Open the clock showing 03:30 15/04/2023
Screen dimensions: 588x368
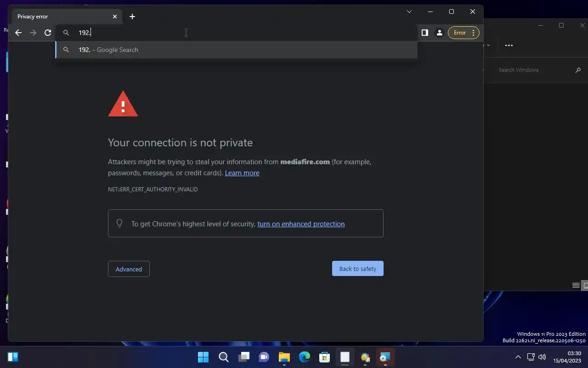[567, 357]
